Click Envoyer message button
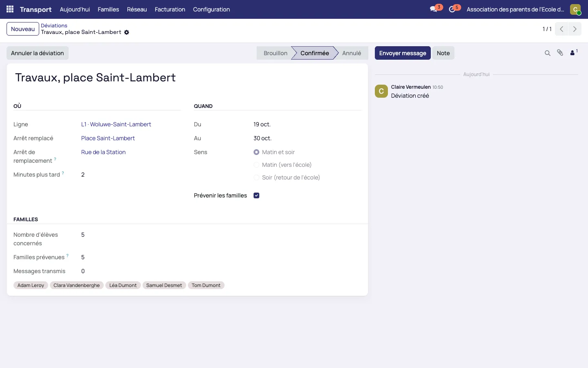588x368 pixels. (403, 53)
